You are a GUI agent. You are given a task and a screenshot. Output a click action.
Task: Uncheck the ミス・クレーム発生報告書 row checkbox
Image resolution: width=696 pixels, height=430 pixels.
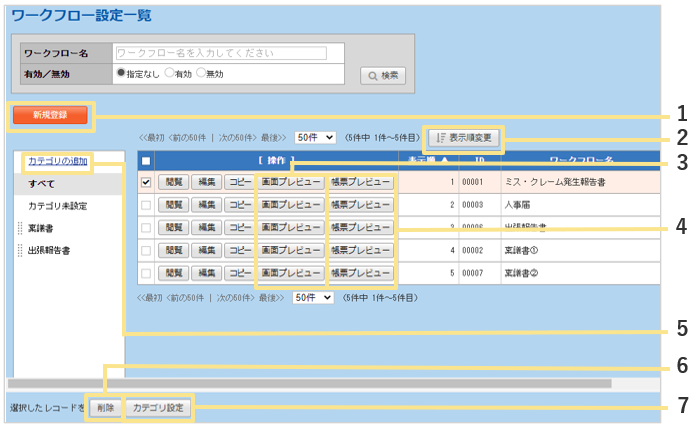click(x=146, y=183)
